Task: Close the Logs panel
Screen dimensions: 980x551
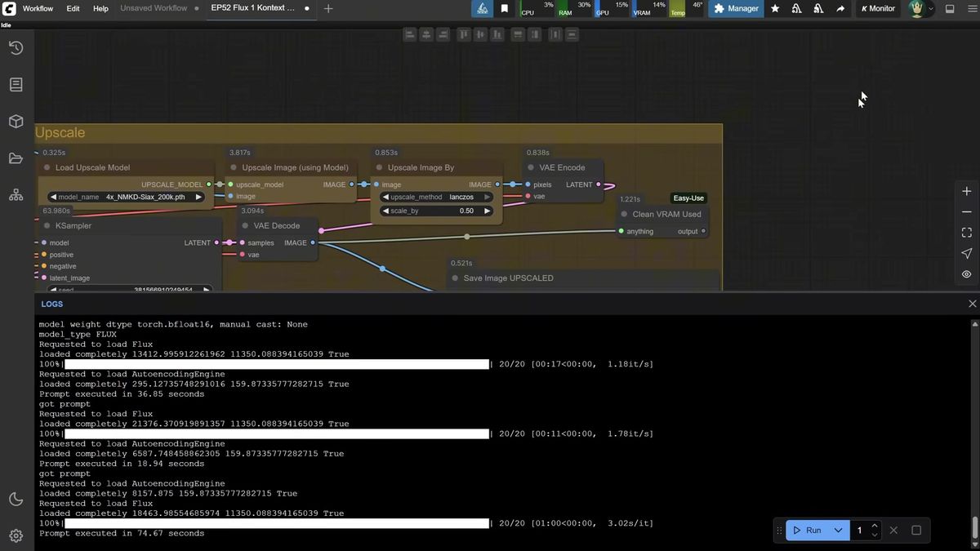Action: coord(972,304)
